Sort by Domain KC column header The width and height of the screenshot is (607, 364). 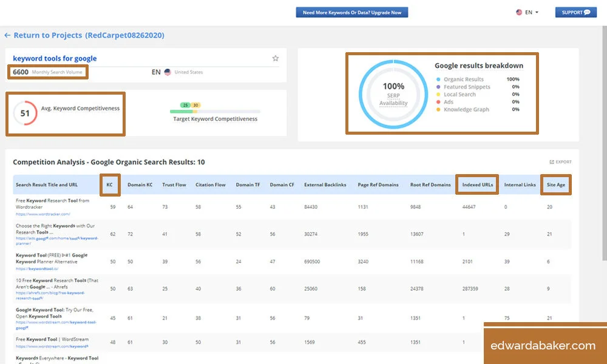tap(140, 184)
